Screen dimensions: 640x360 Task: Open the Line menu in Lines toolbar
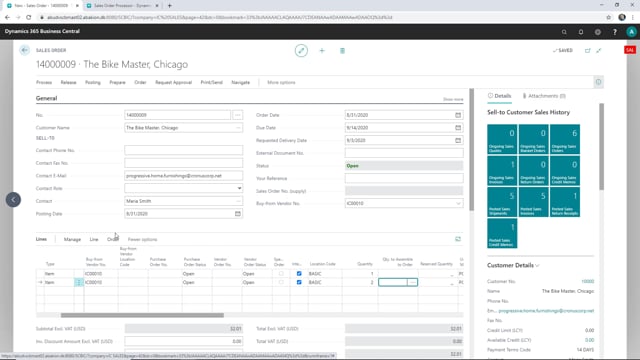coord(94,240)
